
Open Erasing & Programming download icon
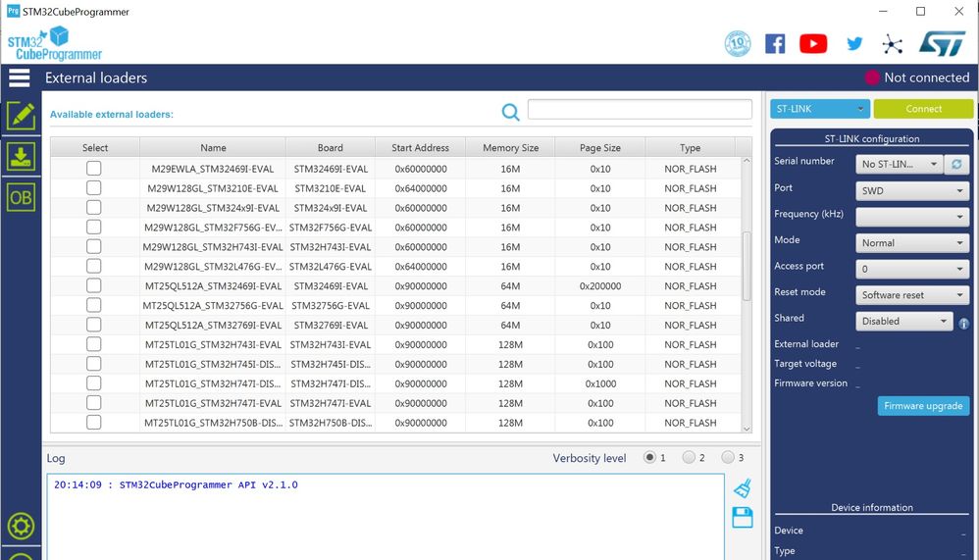coord(21,156)
